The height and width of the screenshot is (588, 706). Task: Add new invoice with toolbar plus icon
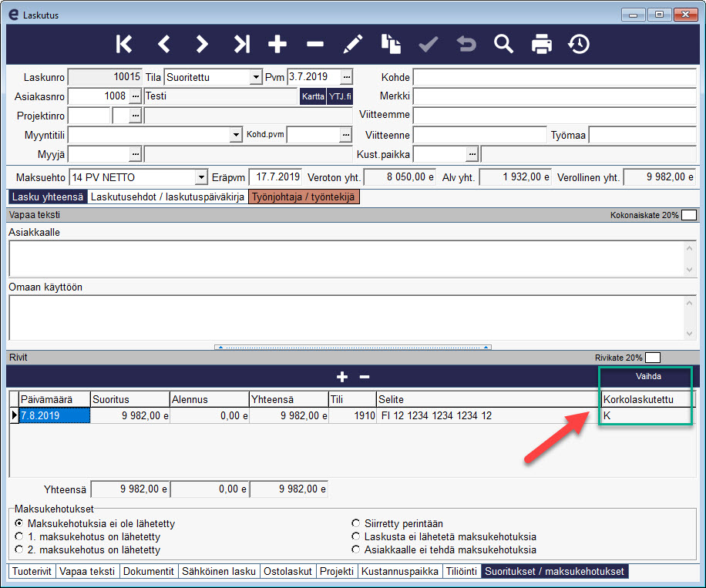(277, 44)
